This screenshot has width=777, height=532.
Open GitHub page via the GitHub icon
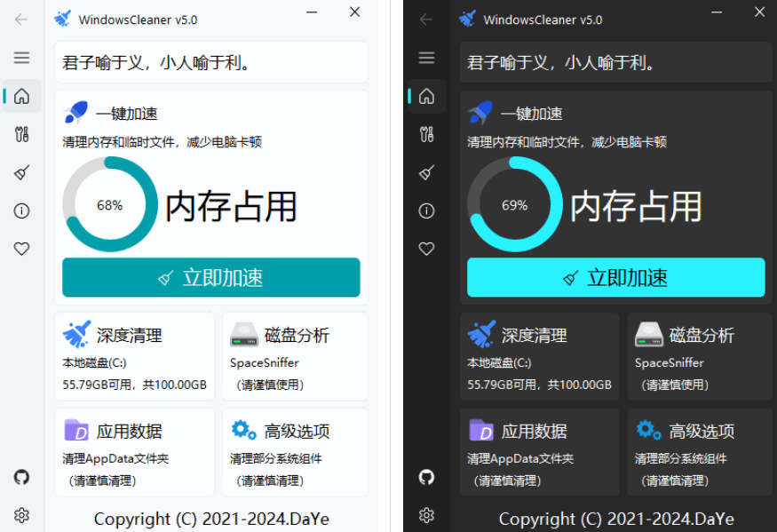[x=21, y=477]
